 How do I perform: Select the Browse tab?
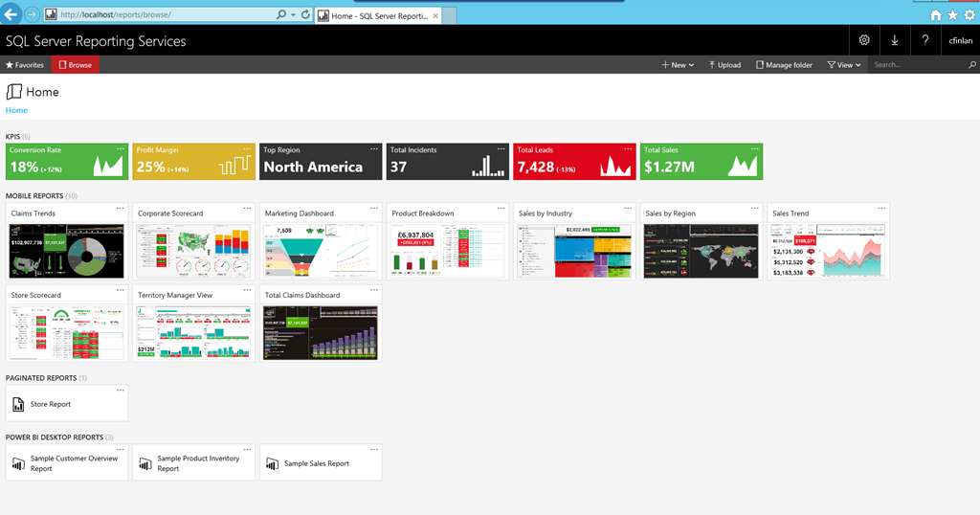[x=75, y=65]
